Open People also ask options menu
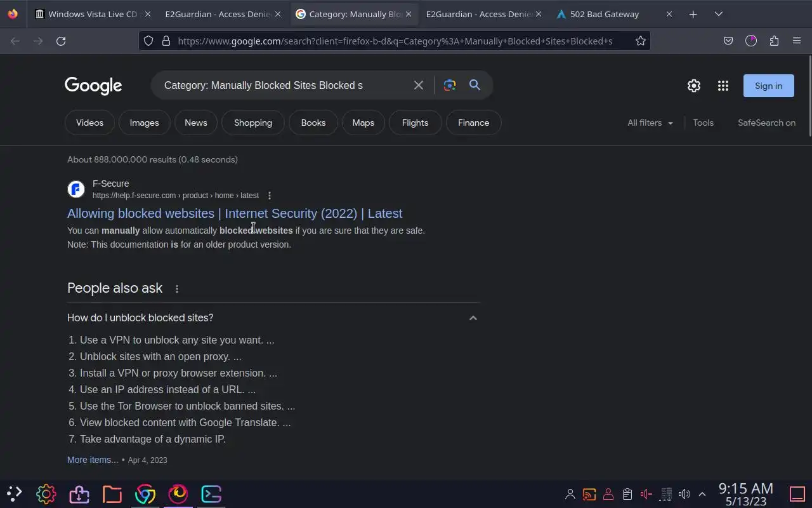The height and width of the screenshot is (508, 812). coord(177,289)
